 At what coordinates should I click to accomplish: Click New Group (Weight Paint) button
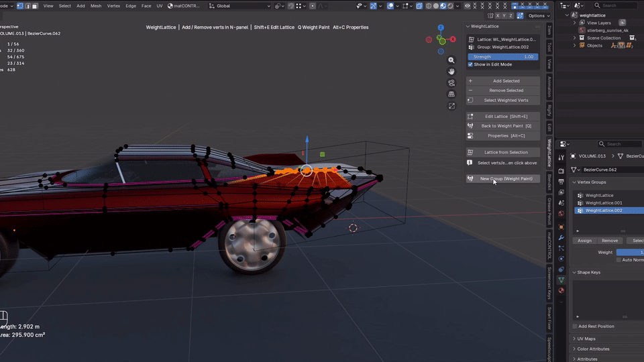503,178
